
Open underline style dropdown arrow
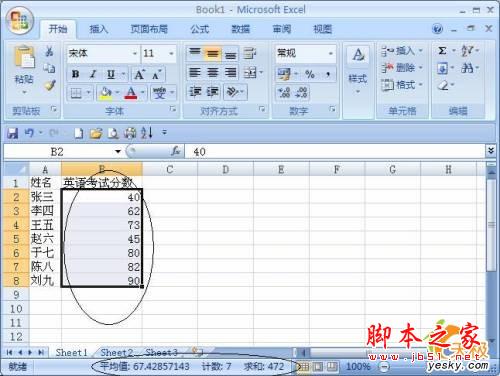click(x=123, y=74)
